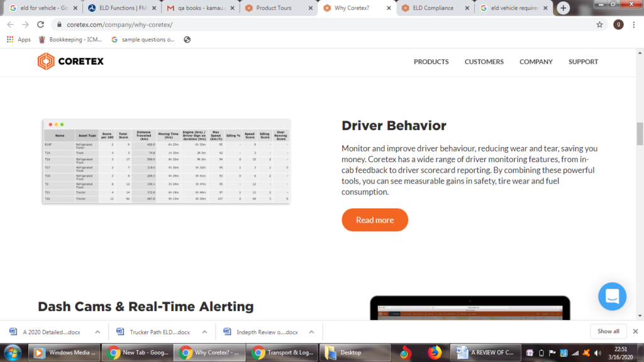Click Read more under Driver Behavior
The image size is (644, 362).
pos(375,220)
